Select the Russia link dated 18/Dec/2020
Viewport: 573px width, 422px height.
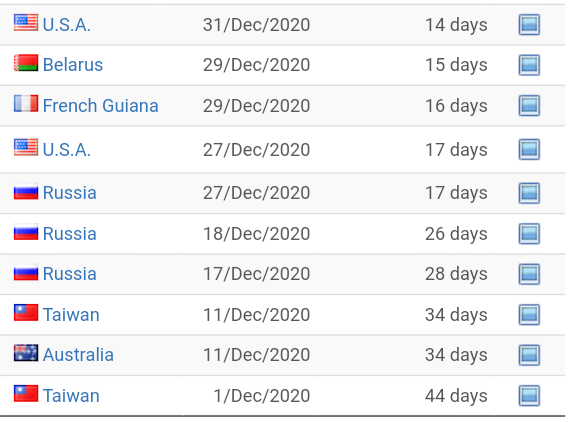pos(69,233)
